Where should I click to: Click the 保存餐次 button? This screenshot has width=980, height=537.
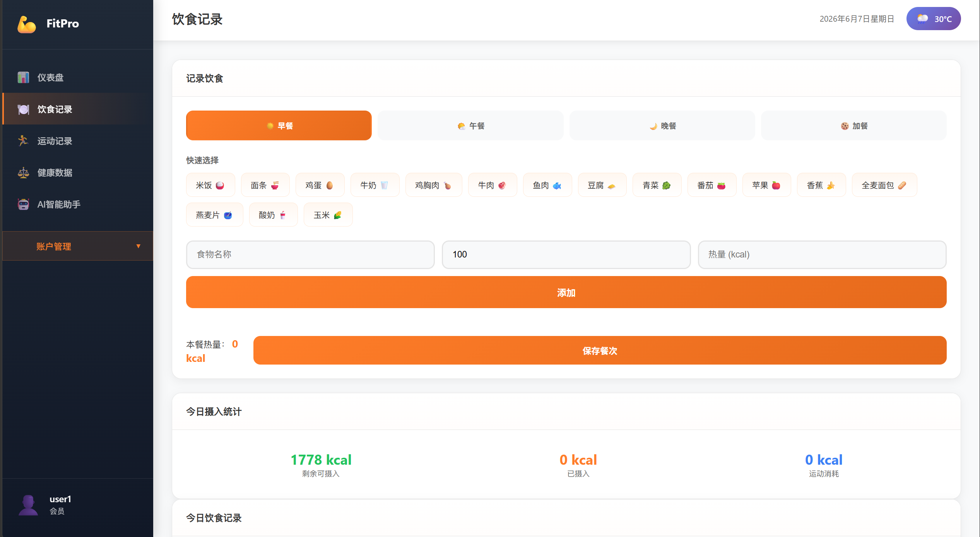click(x=600, y=350)
